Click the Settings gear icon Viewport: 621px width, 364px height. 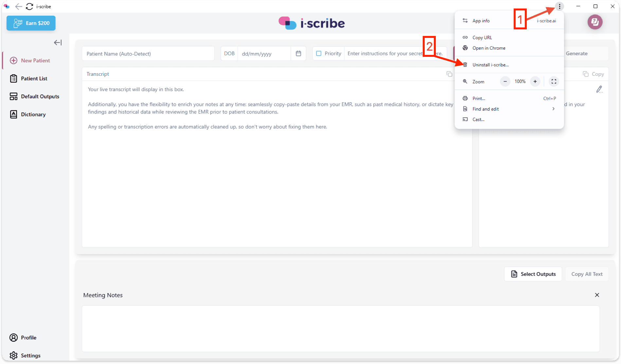click(13, 356)
